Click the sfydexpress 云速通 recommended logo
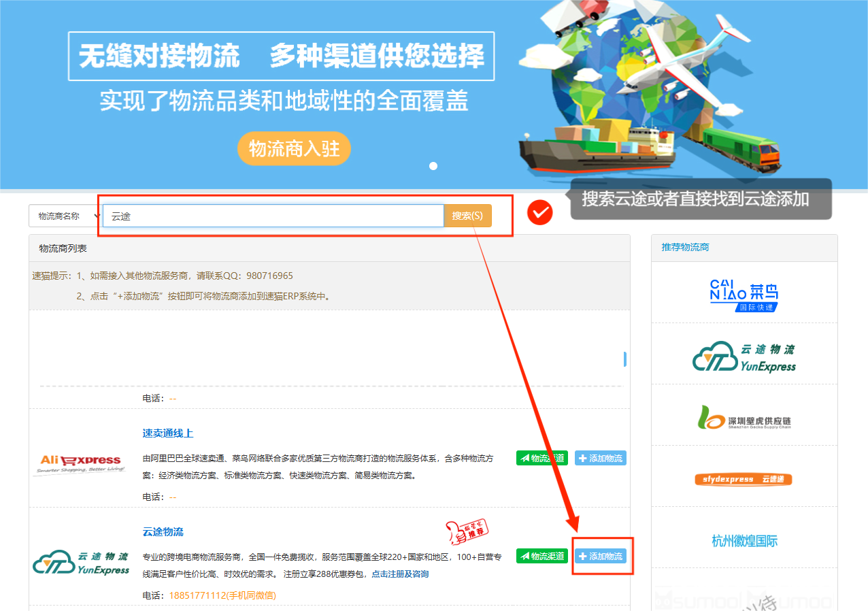This screenshot has width=868, height=611. coord(744,479)
